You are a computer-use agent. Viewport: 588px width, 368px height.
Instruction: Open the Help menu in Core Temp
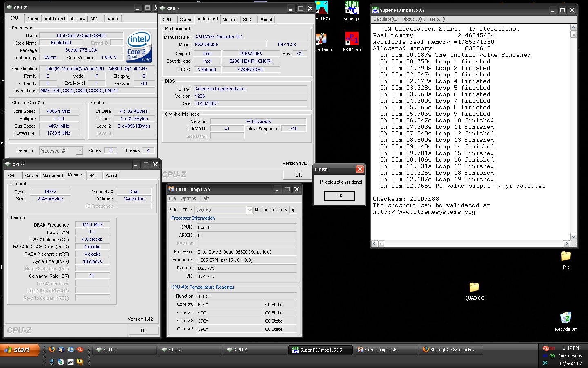pyautogui.click(x=205, y=198)
